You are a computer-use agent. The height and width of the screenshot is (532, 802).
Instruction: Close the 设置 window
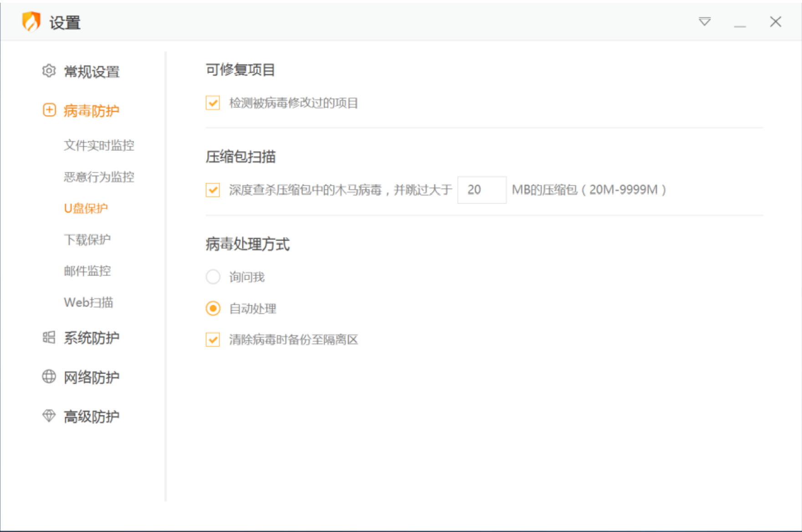tap(775, 21)
